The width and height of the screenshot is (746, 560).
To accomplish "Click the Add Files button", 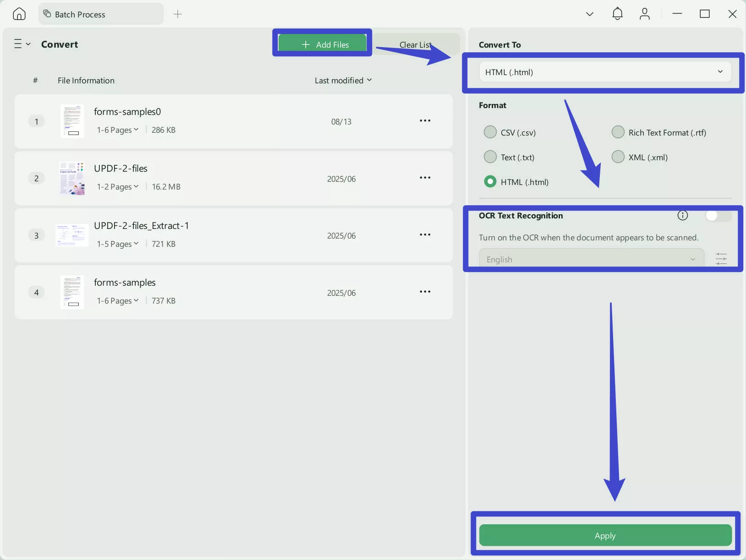I will tap(322, 44).
